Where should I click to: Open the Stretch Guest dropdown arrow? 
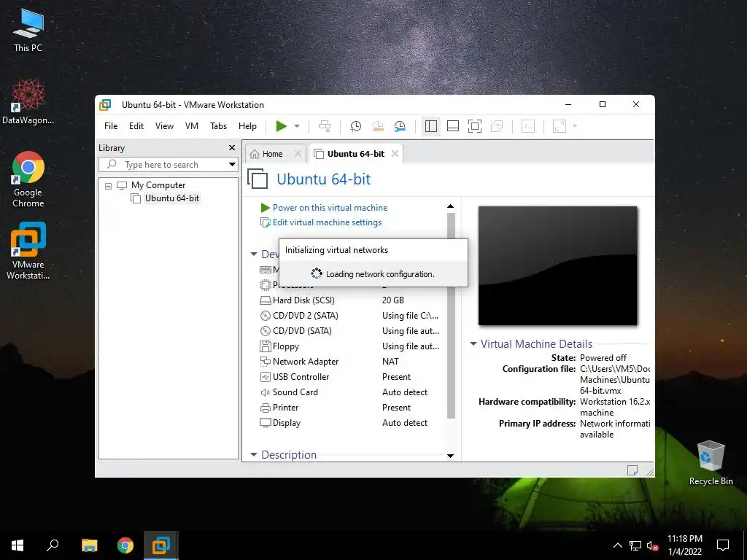click(x=575, y=126)
